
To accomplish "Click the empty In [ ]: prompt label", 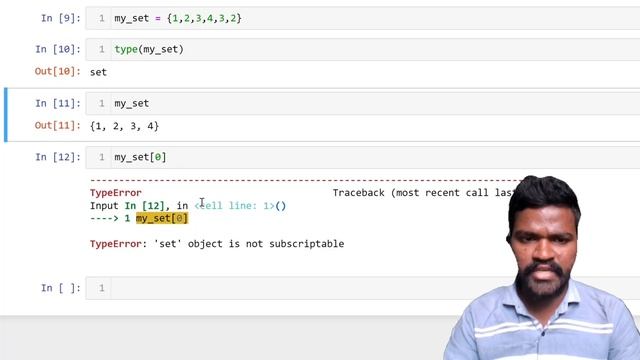I will pos(61,288).
